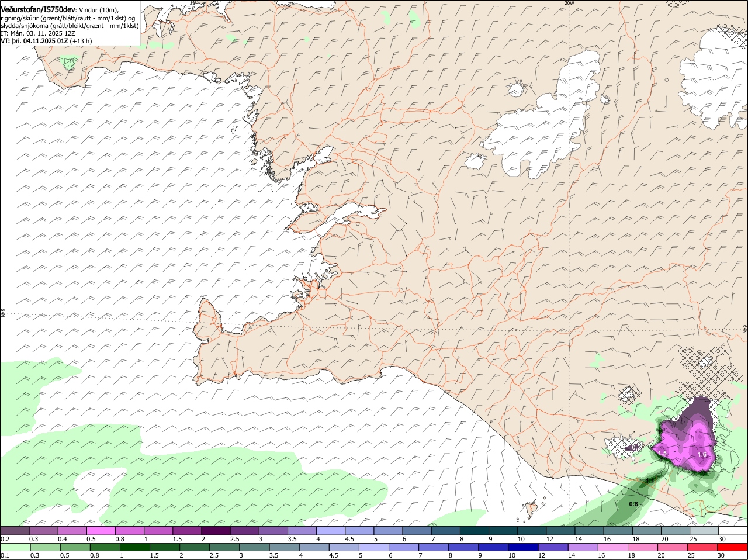
Task: Click the Veðurstofan/IS750dev title text
Action: 38,9
